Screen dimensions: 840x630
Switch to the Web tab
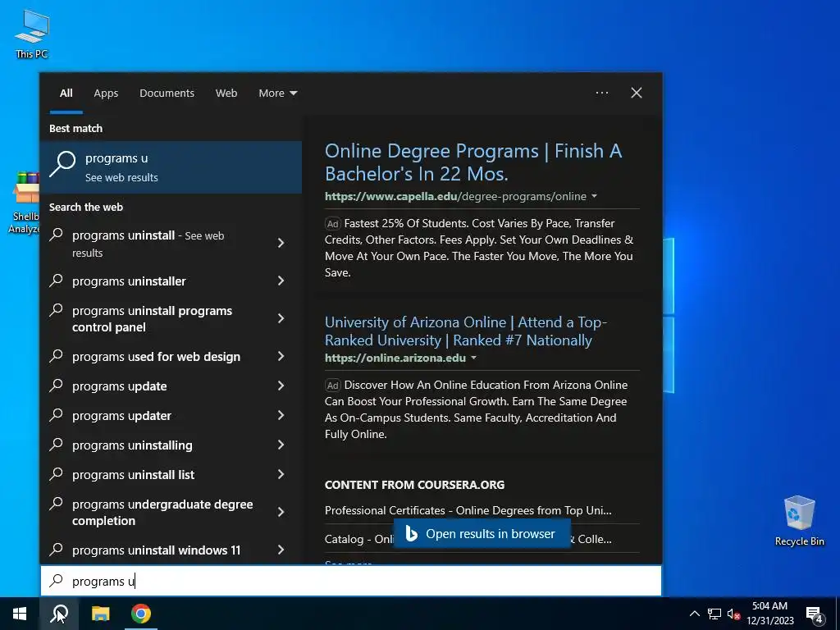pyautogui.click(x=226, y=94)
